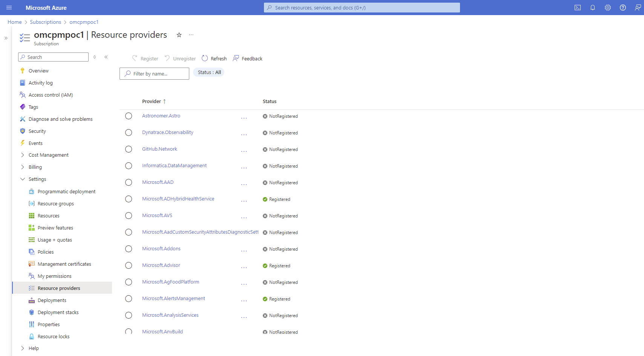Expand the left portal pane chevrons
The image size is (644, 356).
pos(6,38)
